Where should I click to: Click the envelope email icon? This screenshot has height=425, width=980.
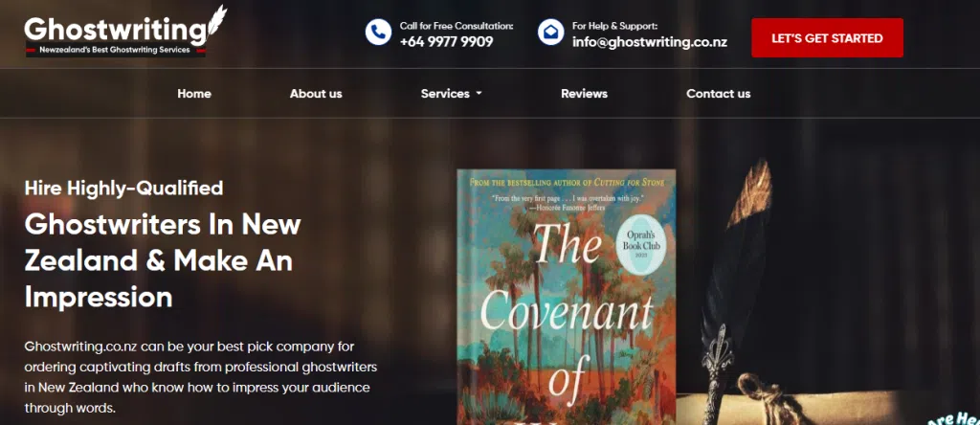[x=550, y=32]
